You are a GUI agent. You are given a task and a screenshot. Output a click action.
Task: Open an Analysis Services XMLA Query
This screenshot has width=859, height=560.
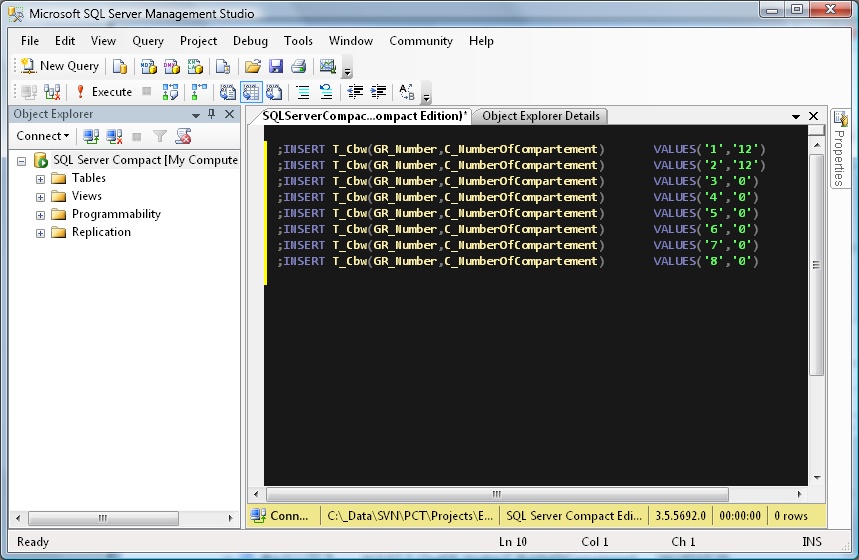195,66
